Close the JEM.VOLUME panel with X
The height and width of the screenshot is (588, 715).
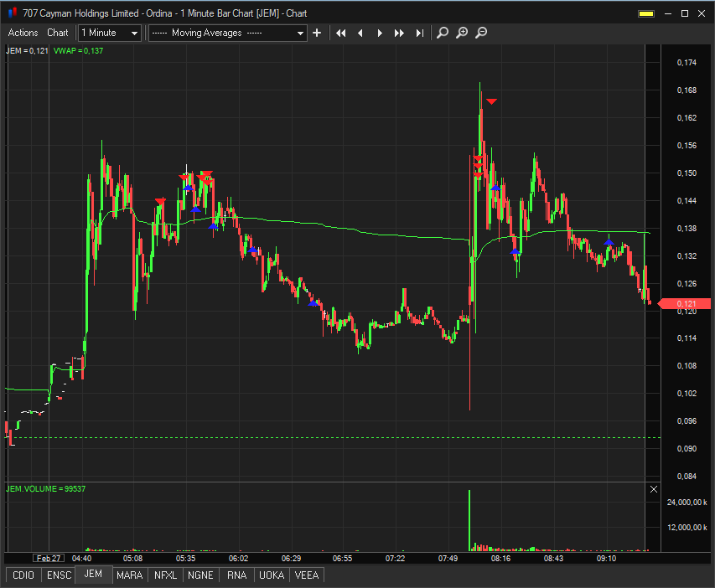click(654, 489)
